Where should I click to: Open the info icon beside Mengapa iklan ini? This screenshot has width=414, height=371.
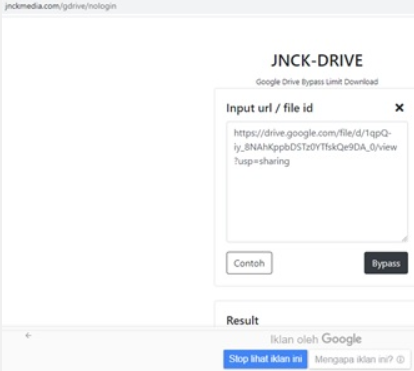point(400,359)
